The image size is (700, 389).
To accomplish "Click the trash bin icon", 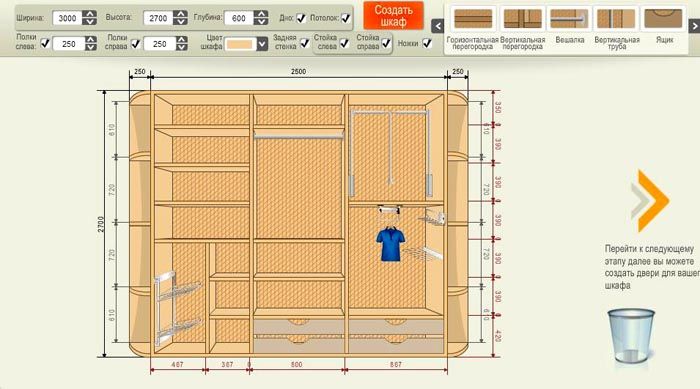I will tap(631, 336).
